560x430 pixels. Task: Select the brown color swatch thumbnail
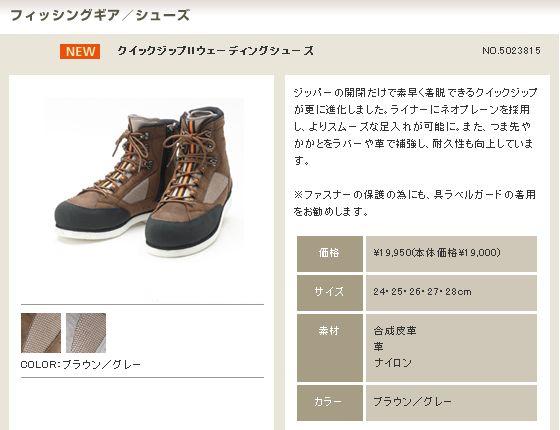pyautogui.click(x=41, y=333)
